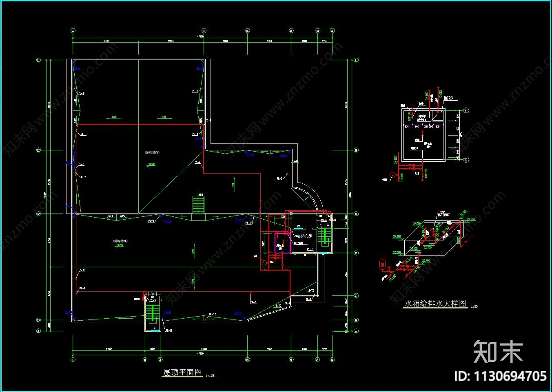
Task: Select the cyan C1 window at the bottom stairwell
Action: pos(155,330)
